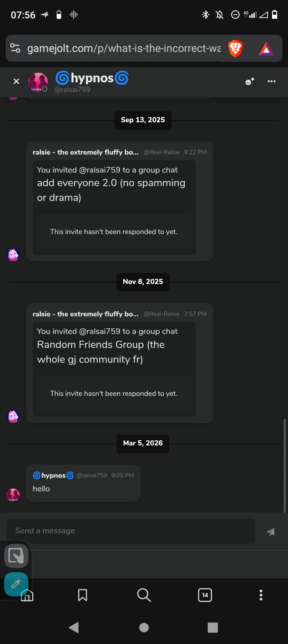Open the chat options three-dot menu
This screenshot has height=644, width=288.
(272, 81)
